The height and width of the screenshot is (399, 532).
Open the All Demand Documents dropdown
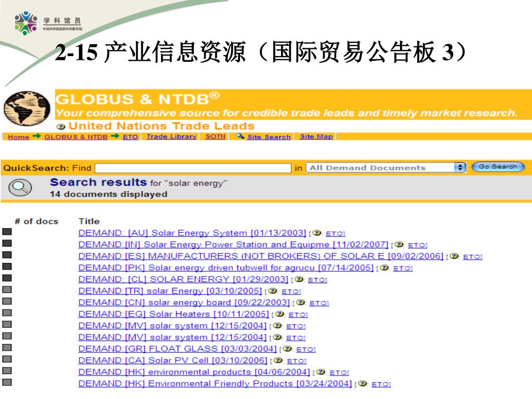tap(385, 168)
